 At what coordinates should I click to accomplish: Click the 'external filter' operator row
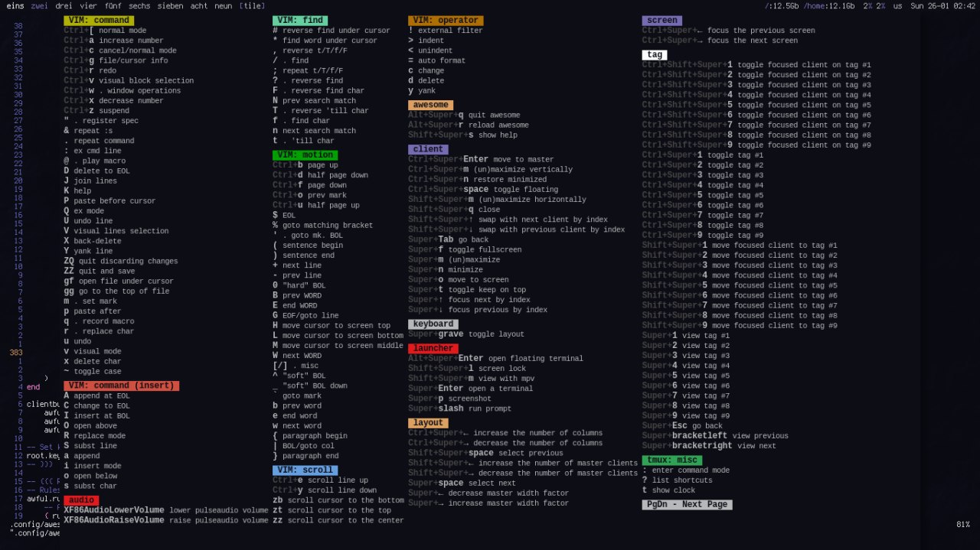pyautogui.click(x=446, y=31)
